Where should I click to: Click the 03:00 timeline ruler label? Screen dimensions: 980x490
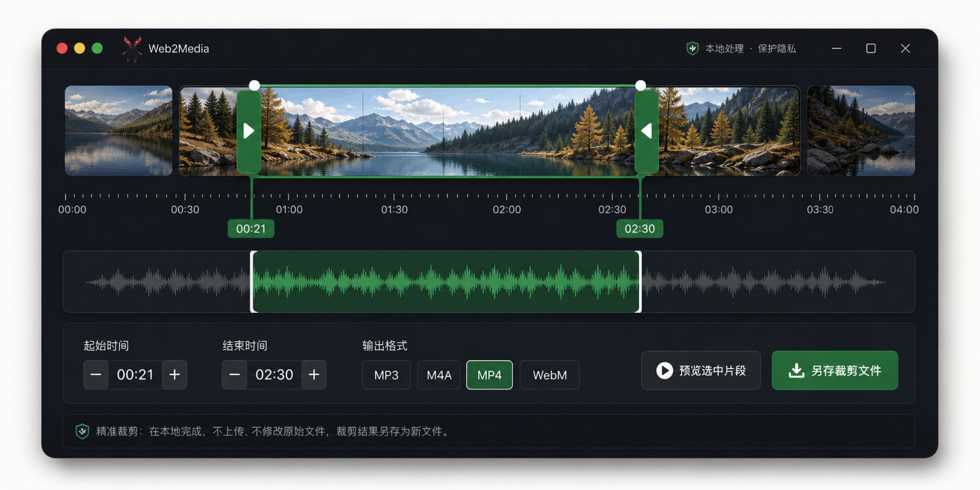[x=718, y=210]
